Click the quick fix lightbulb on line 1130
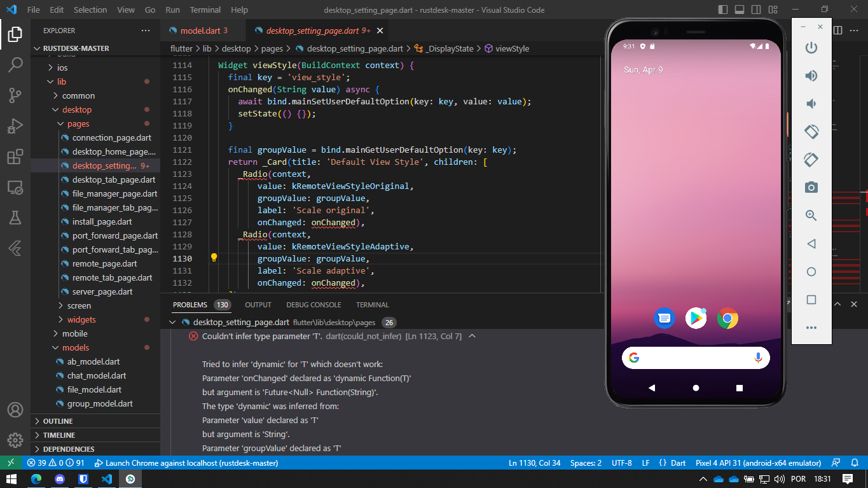The height and width of the screenshot is (488, 868). (x=214, y=258)
